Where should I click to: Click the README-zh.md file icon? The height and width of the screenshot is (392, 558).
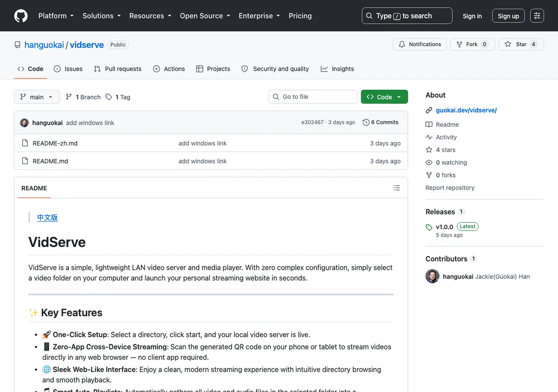[25, 143]
